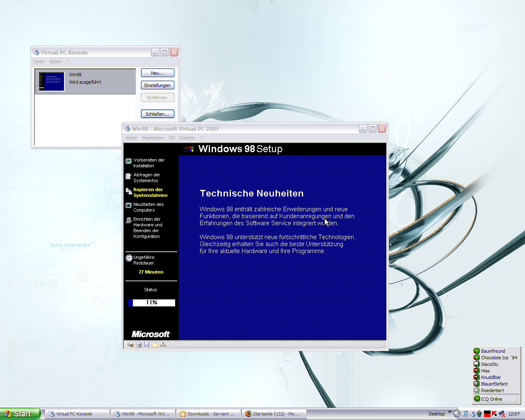Select ICQ contact BlauerElefant
The image size is (525, 420).
point(491,384)
